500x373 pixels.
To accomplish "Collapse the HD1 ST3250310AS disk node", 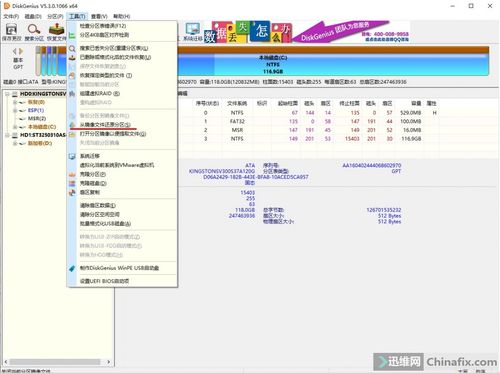I will tap(7, 135).
